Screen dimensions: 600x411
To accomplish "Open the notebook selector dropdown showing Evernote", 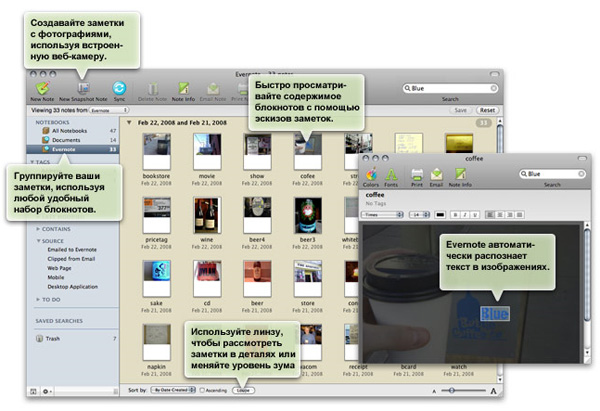I will [x=109, y=110].
